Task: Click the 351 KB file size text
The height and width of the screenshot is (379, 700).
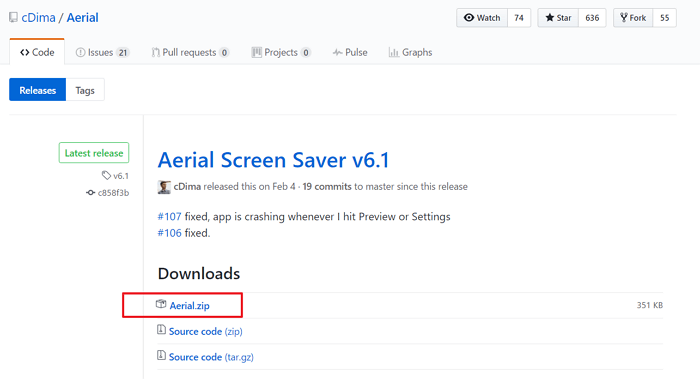Action: point(650,305)
